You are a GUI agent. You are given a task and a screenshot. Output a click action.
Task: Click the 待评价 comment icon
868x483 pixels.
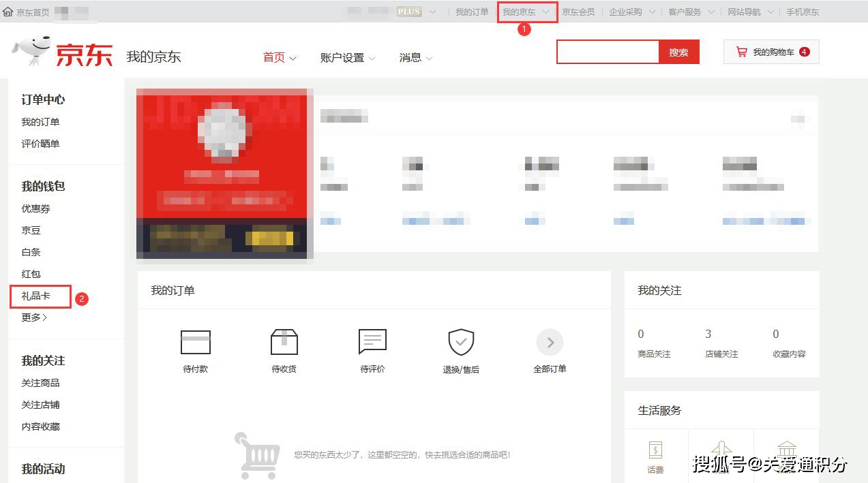click(372, 342)
